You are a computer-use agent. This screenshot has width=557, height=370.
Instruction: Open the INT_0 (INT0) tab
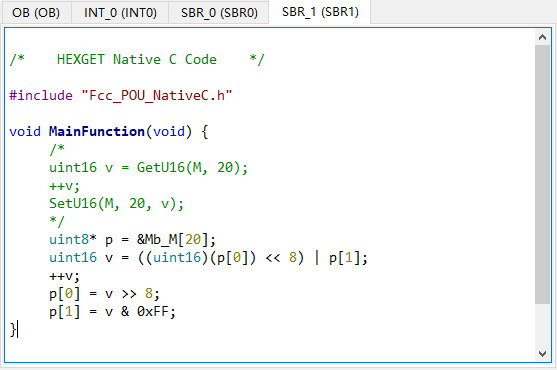pyautogui.click(x=120, y=12)
